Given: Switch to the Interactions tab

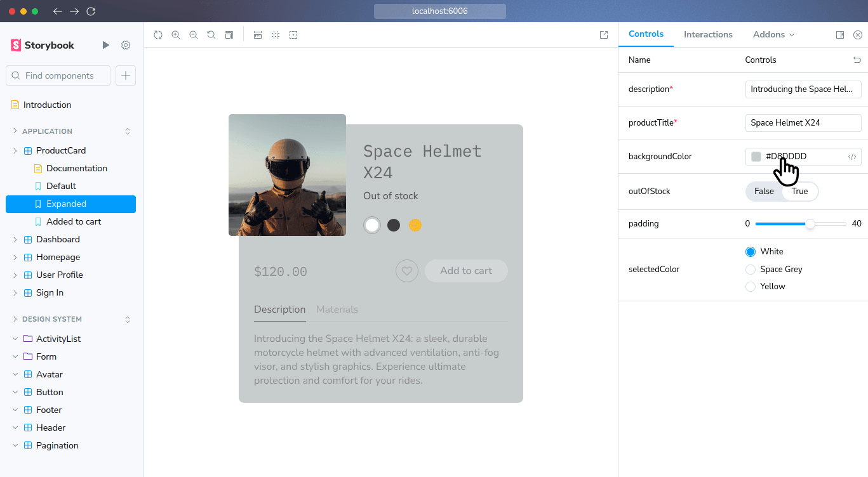Looking at the screenshot, I should [708, 34].
